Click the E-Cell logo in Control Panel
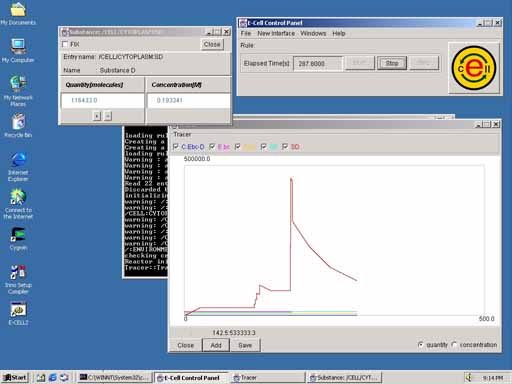 474,68
